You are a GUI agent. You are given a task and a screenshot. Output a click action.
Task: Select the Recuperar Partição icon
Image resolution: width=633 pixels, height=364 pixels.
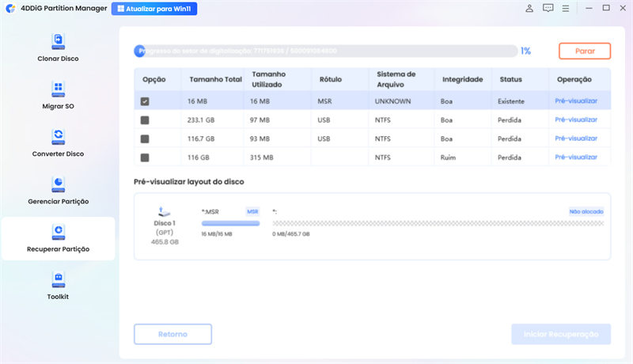(58, 230)
